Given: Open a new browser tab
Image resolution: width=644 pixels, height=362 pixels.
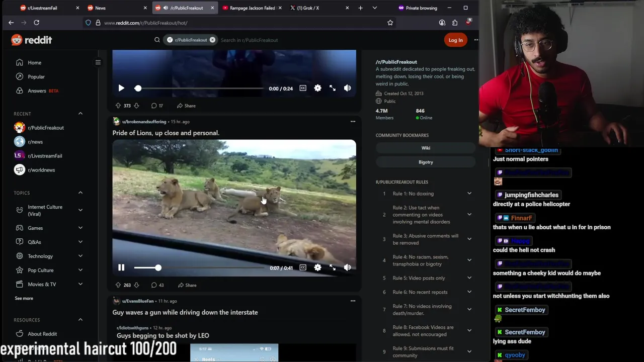Looking at the screenshot, I should tap(360, 8).
